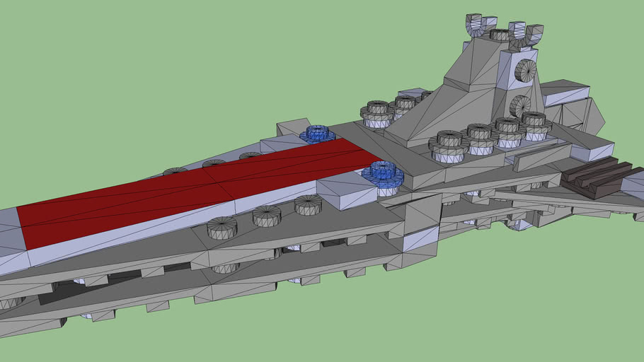Select the upper round disc on the bridge tower side
644x362 pixels.
click(525, 70)
